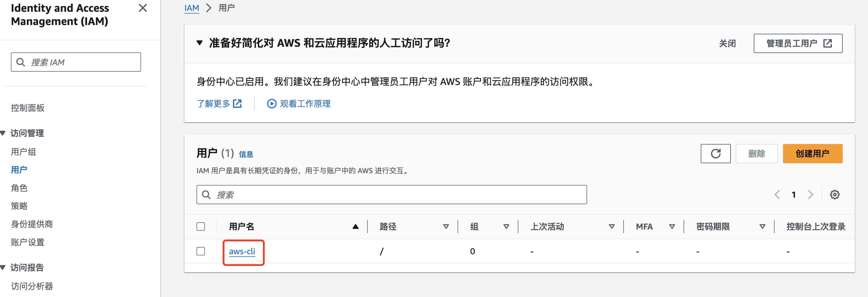Click the IAM breadcrumb link
The image size is (868, 297).
click(x=191, y=8)
